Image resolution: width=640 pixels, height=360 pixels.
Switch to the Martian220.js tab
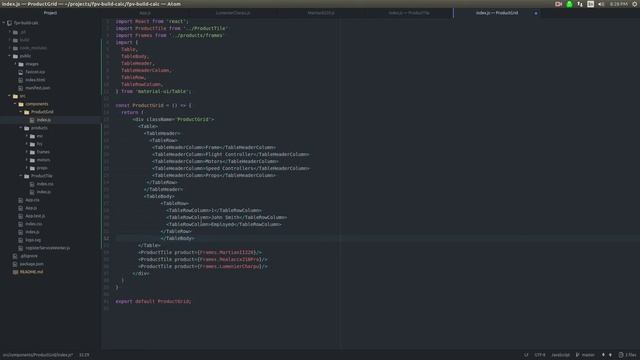coord(321,13)
